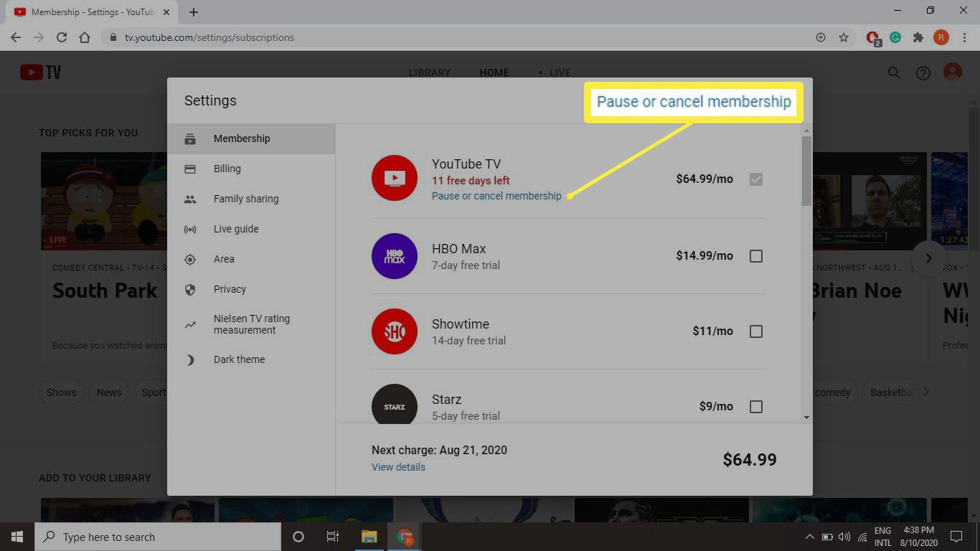980x551 pixels.
Task: Select the Membership settings tab
Action: pos(251,138)
